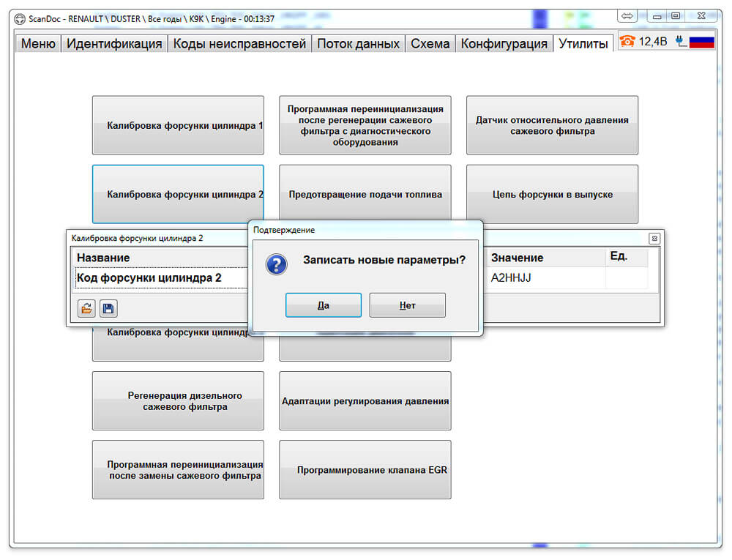
Task: Click the Russian flag language icon
Action: point(702,42)
